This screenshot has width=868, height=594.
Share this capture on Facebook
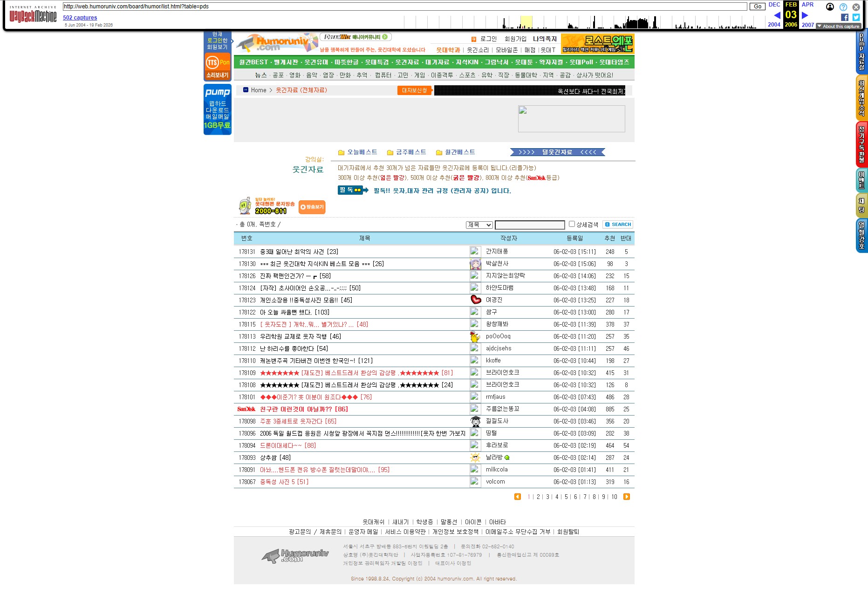click(845, 17)
